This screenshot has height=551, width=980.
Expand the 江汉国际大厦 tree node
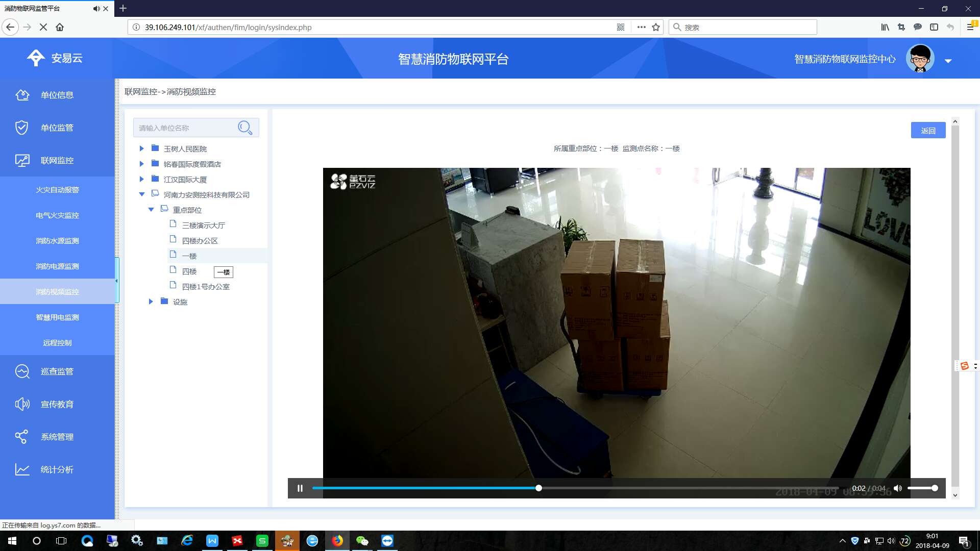pyautogui.click(x=142, y=179)
